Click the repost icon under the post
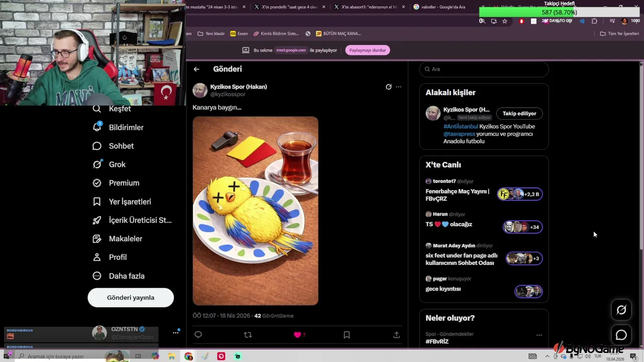The height and width of the screenshot is (362, 644). coord(248,335)
